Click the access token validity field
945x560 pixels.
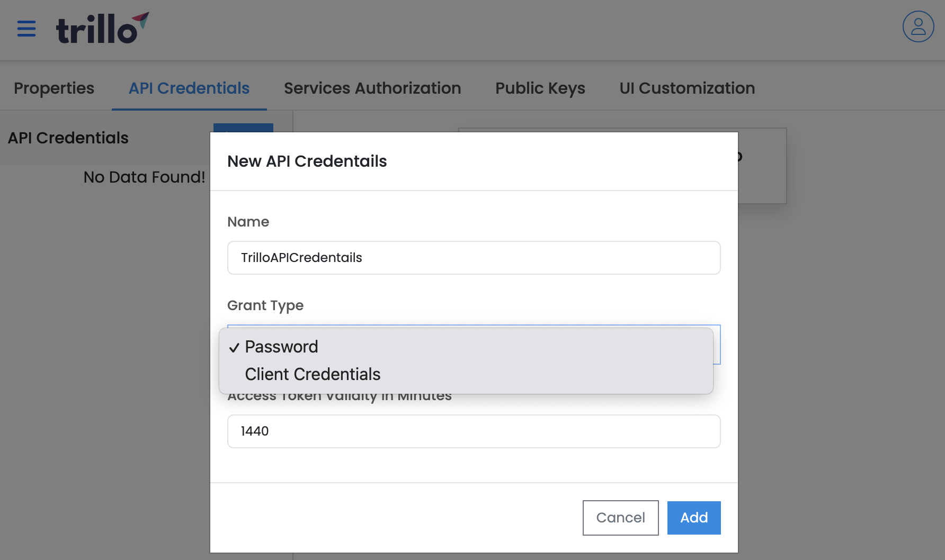[x=474, y=431]
